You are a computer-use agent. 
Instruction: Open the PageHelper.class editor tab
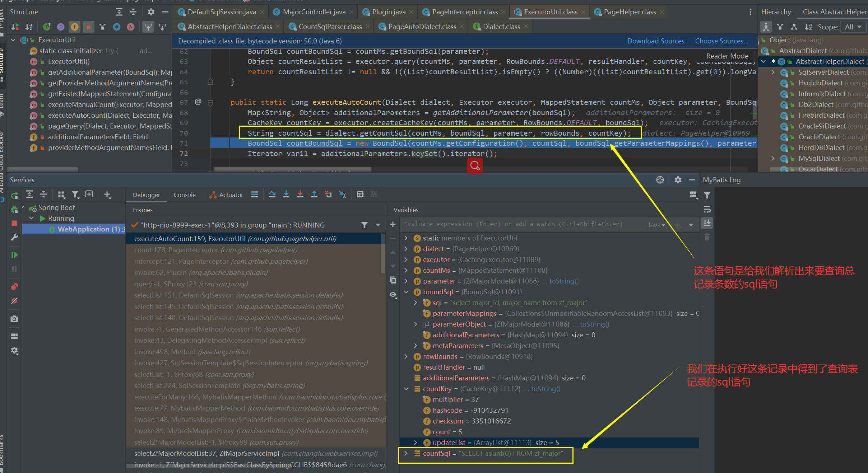[629, 12]
